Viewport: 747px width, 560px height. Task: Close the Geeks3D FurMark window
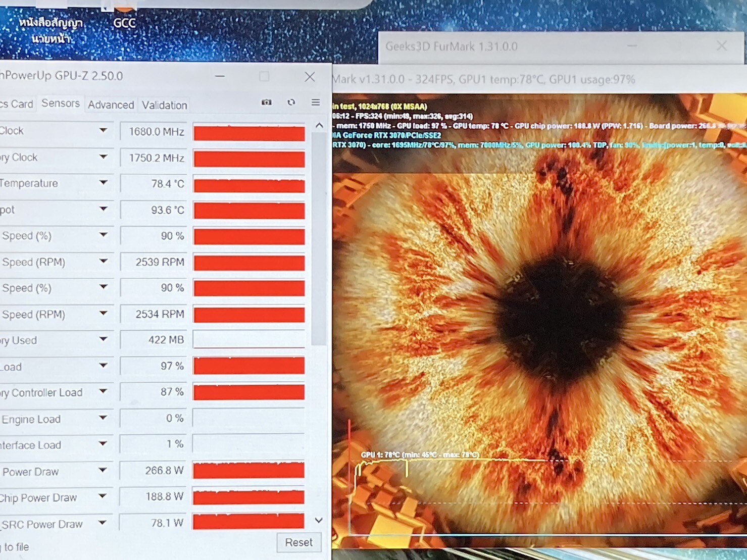(x=722, y=46)
